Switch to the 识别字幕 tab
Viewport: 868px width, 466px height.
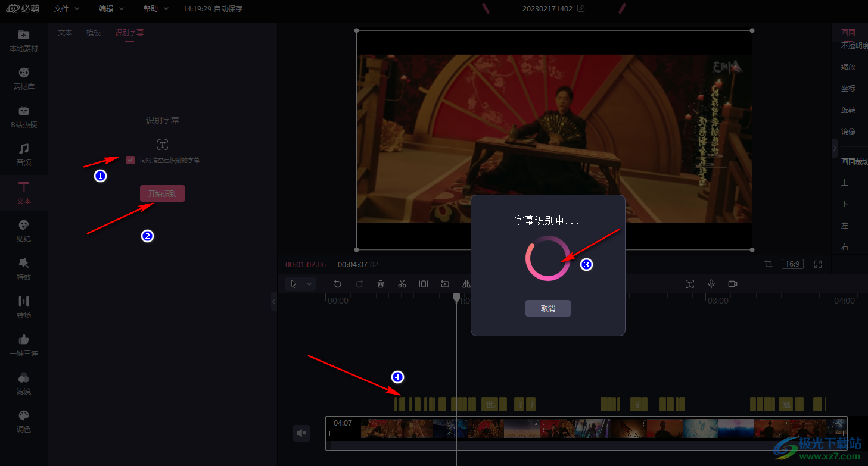[x=129, y=33]
